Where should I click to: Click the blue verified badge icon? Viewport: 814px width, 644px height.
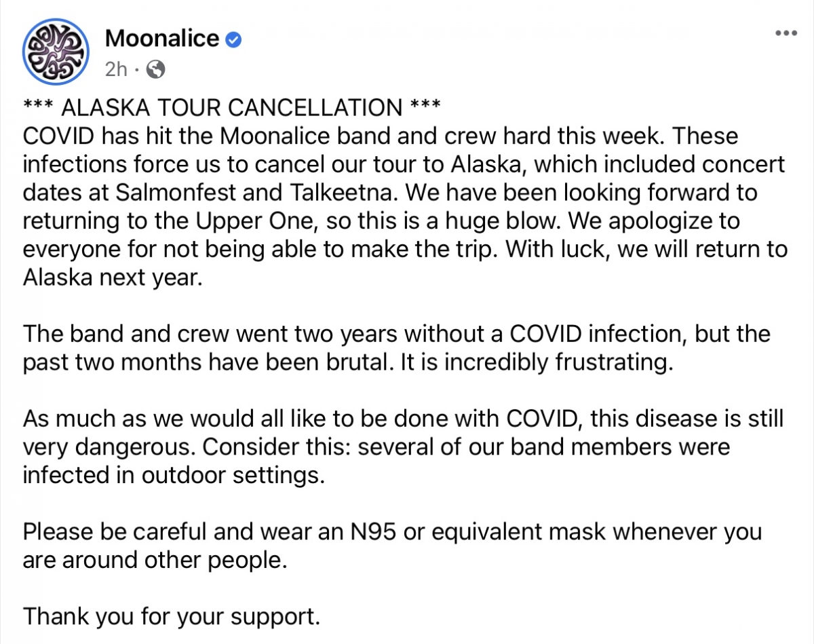tap(234, 40)
